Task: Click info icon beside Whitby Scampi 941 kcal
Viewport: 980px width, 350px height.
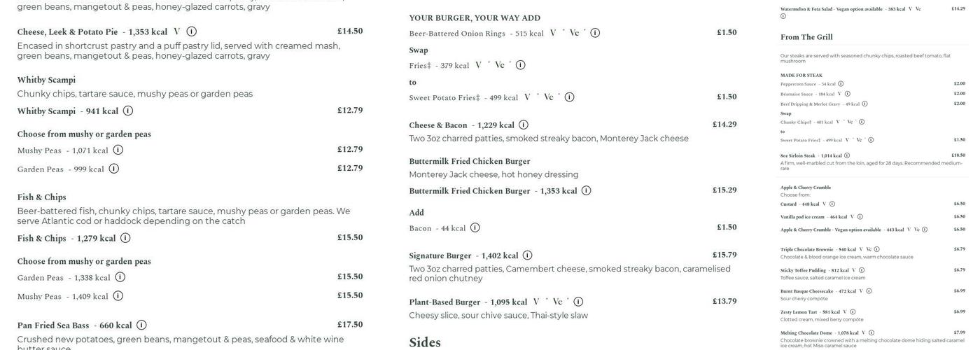Action: [x=128, y=111]
